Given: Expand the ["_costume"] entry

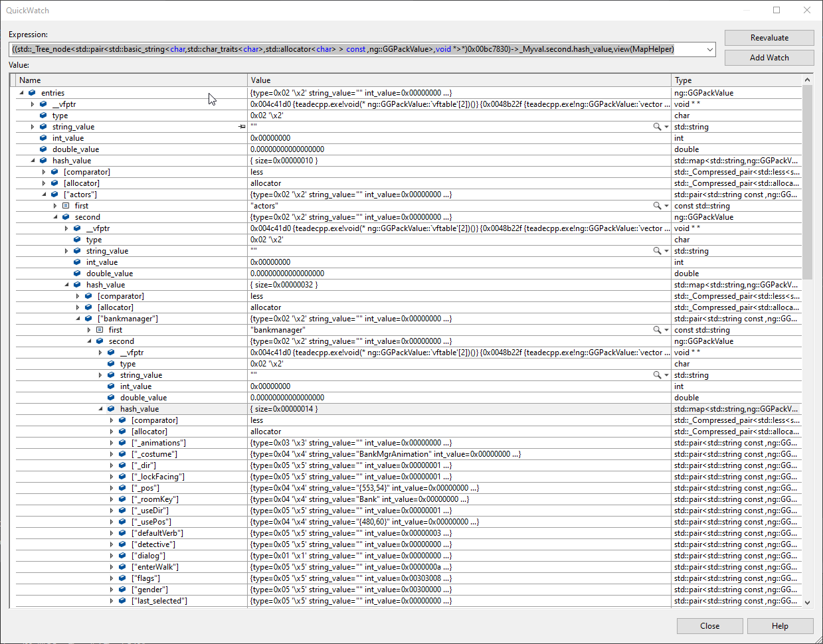Looking at the screenshot, I should (x=112, y=454).
